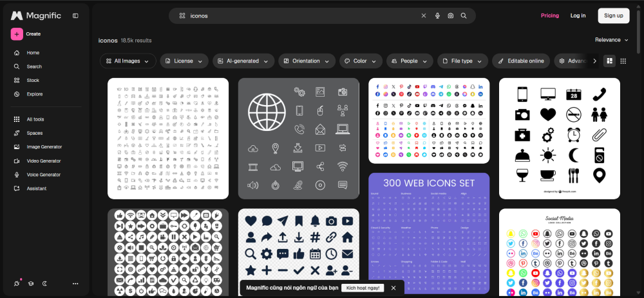Switch to the compact grid view
This screenshot has width=644, height=298.
623,61
